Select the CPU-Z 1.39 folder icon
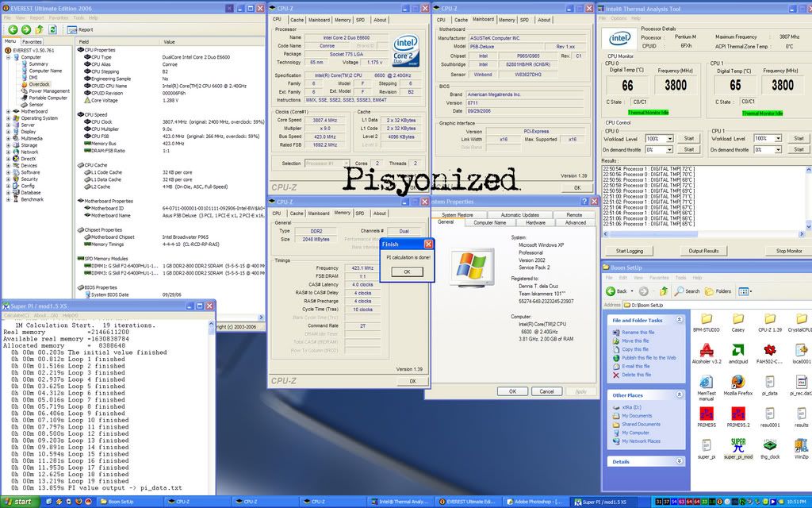This screenshot has width=812, height=508. pyautogui.click(x=769, y=318)
